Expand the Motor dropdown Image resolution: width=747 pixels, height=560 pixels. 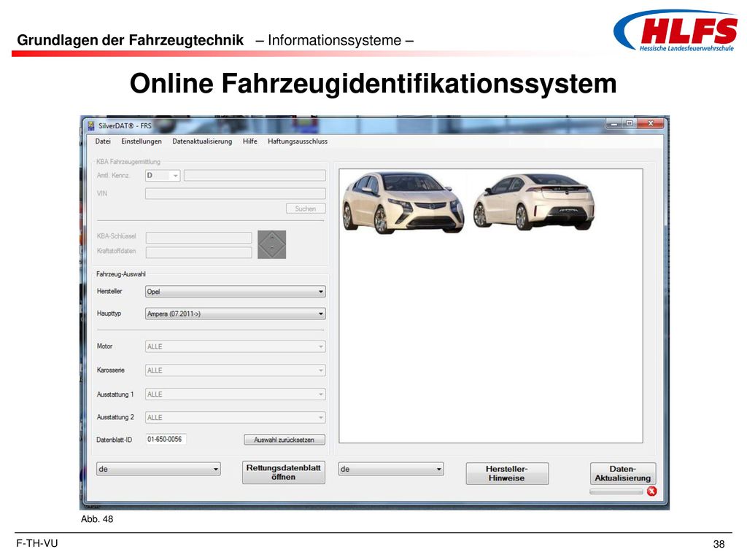click(236, 346)
